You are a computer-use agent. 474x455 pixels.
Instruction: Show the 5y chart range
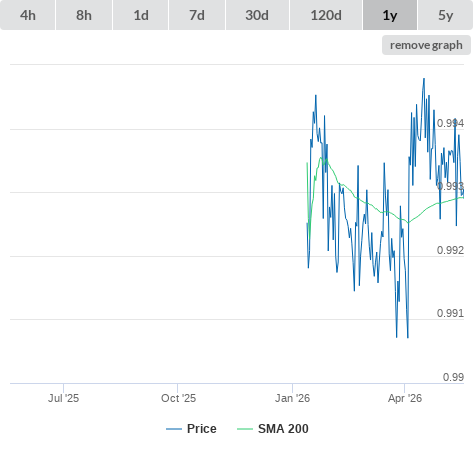pos(445,15)
